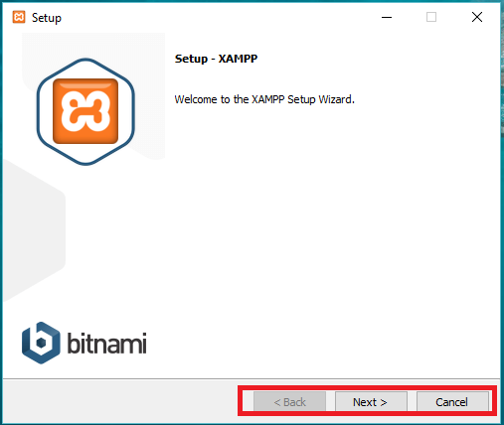Click the XAMPP icon in the title bar
The height and width of the screenshot is (425, 504).
19,17
